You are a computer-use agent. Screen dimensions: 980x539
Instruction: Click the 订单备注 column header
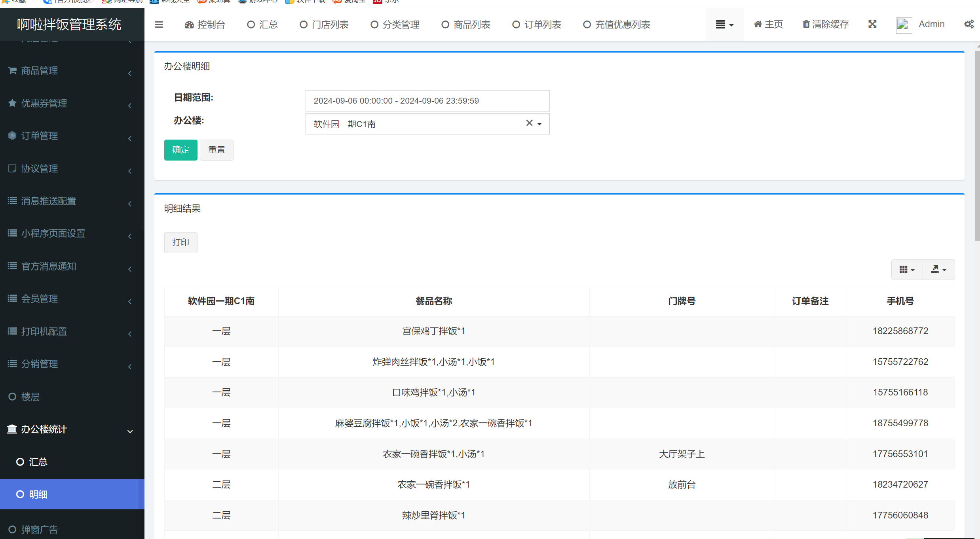coord(810,301)
